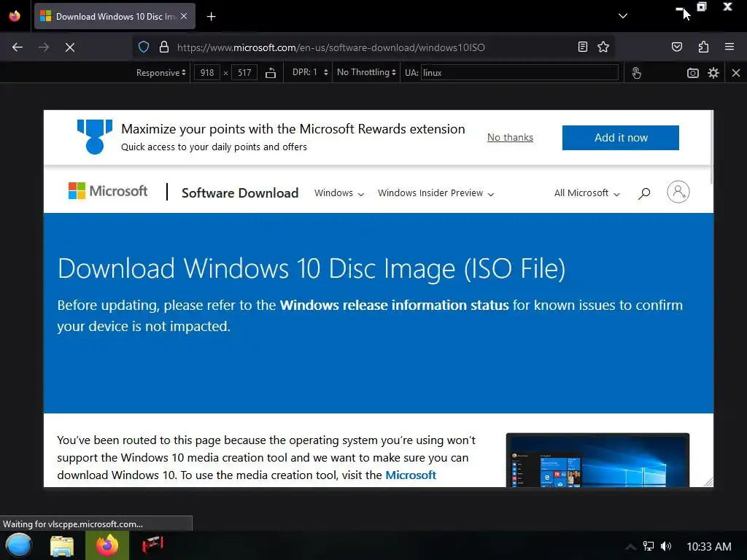Screen dimensions: 747x560
Task: Open Firefox application menu hamburger
Action: (729, 47)
